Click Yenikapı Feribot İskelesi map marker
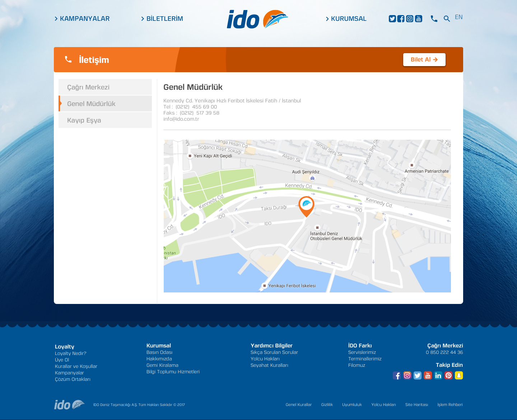This screenshot has width=517, height=420. 265,286
